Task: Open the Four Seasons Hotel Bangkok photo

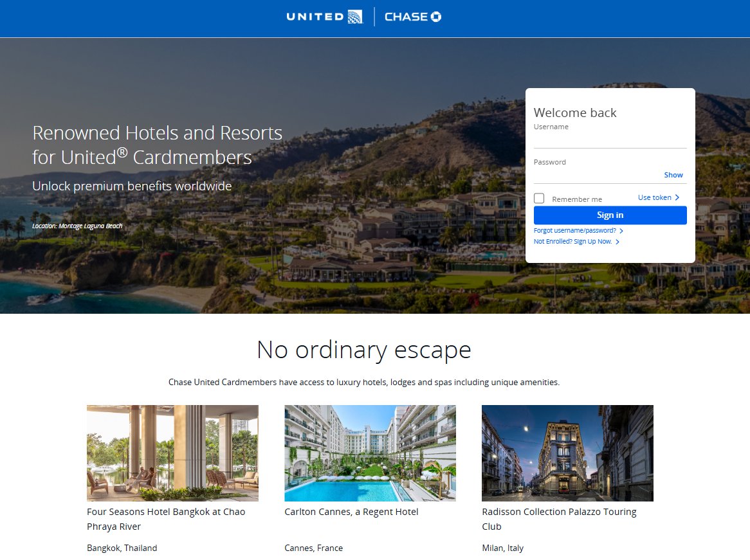Action: (x=172, y=453)
